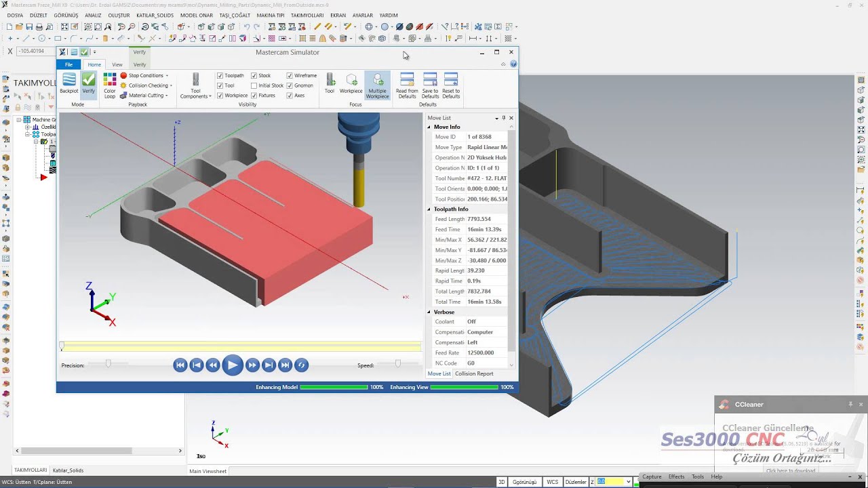Open the simulator Home tab
This screenshot has height=488, width=868.
(94, 64)
